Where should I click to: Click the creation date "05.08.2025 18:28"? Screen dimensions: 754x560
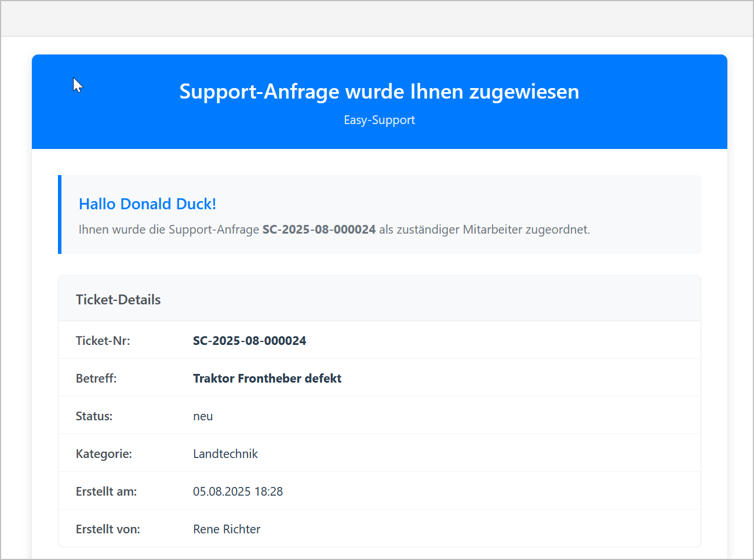click(238, 492)
